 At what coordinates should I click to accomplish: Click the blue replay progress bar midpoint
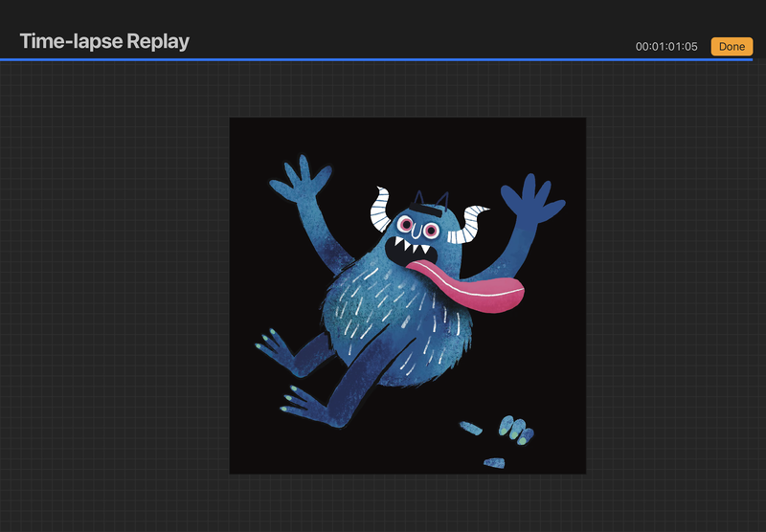tap(383, 59)
